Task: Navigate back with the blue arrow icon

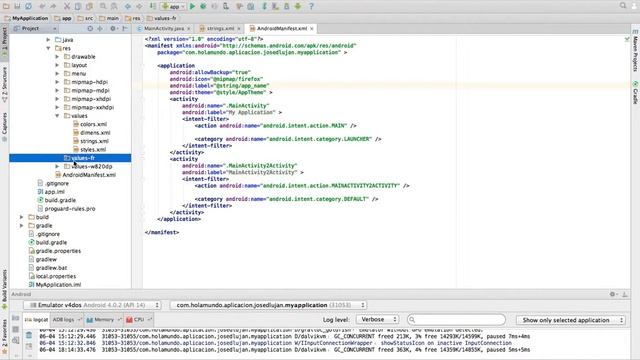Action: coord(128,6)
